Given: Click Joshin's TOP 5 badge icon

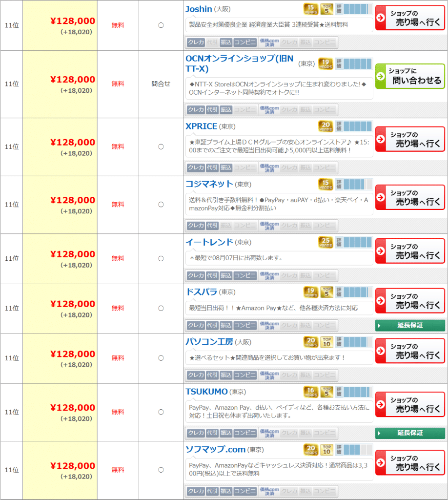Looking at the screenshot, I should click(326, 9).
